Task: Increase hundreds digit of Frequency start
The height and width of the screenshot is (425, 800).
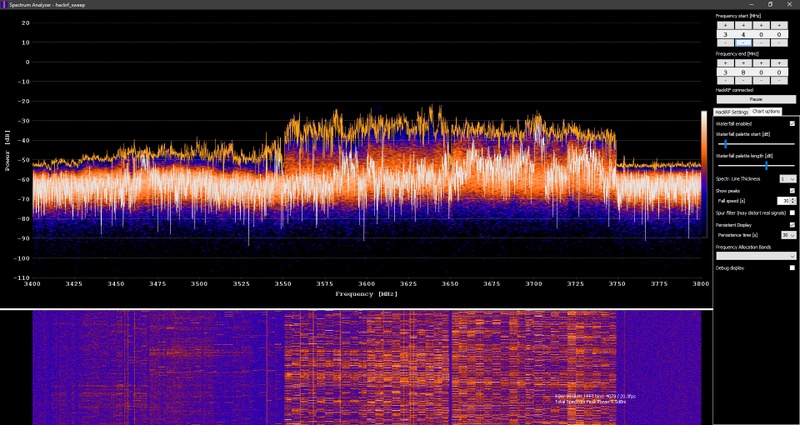Action: coord(743,26)
